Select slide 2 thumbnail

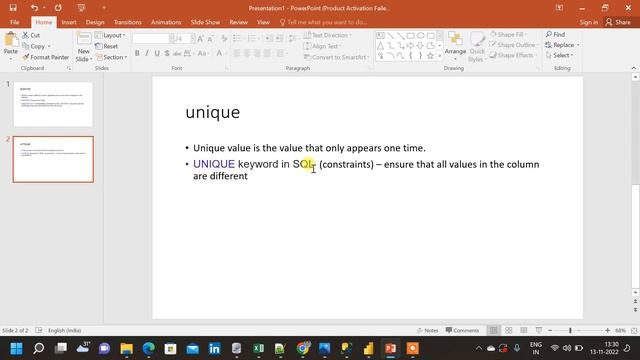53,159
